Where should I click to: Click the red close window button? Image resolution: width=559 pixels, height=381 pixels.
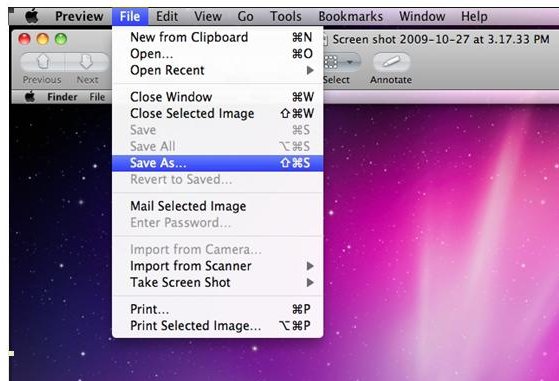pos(24,39)
